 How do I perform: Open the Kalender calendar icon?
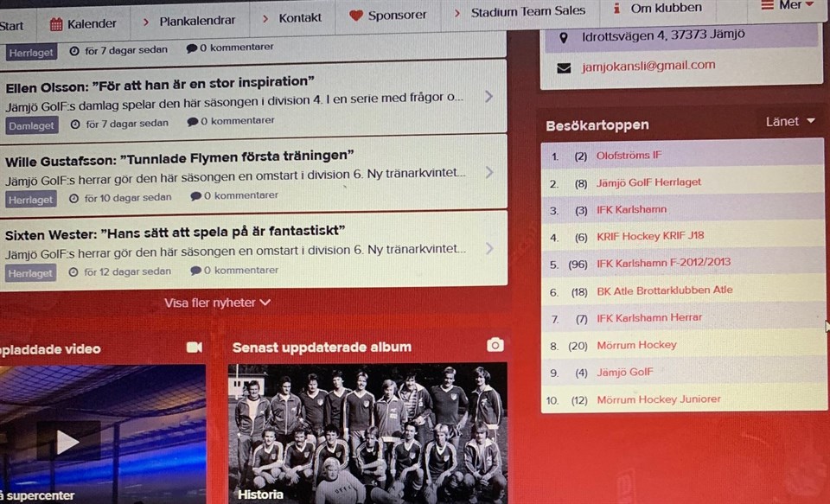point(56,24)
